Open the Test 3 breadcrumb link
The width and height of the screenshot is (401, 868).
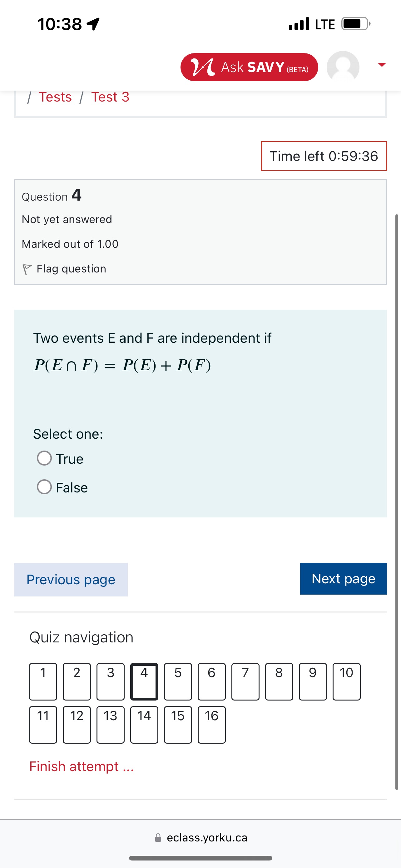[110, 97]
